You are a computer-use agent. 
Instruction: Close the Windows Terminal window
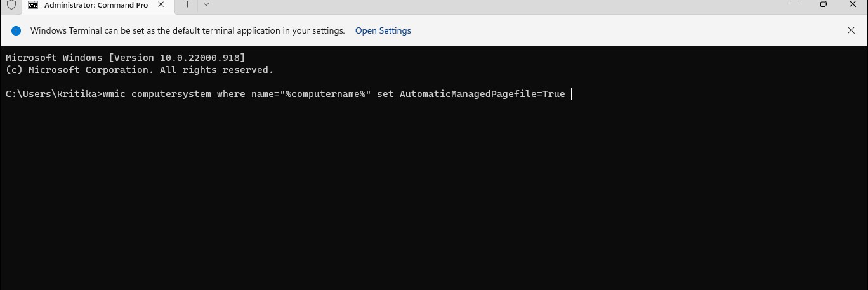coord(853,4)
